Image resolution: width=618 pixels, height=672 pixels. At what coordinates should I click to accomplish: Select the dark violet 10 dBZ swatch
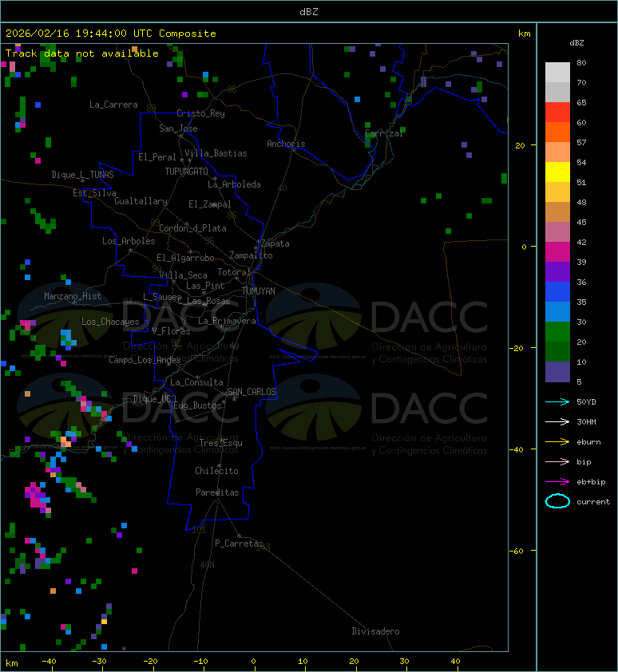tap(557, 372)
